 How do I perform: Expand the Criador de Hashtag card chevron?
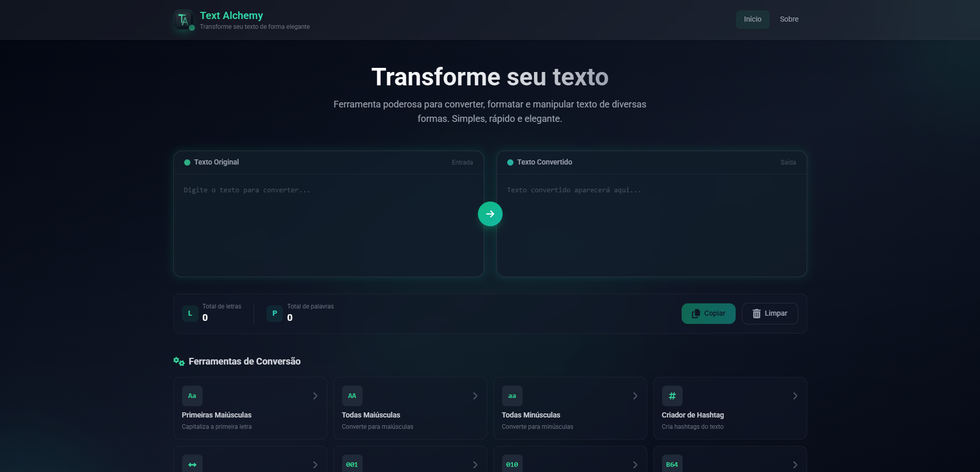coord(795,396)
